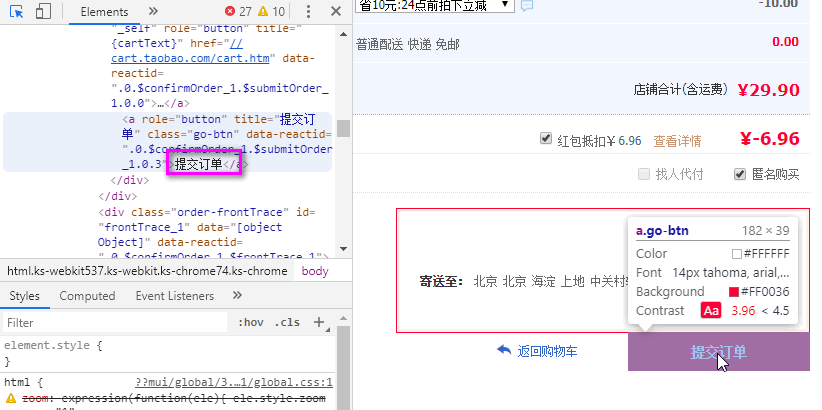This screenshot has width=822, height=410.
Task: Click the #FF0036 background color swatch
Action: pyautogui.click(x=733, y=292)
